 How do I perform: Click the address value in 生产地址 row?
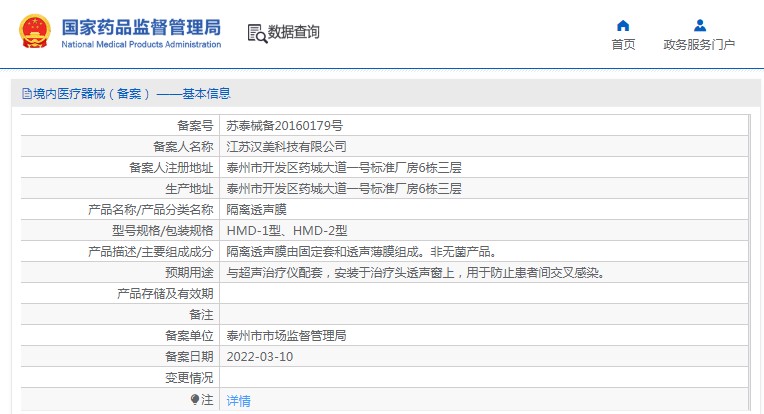coord(344,188)
